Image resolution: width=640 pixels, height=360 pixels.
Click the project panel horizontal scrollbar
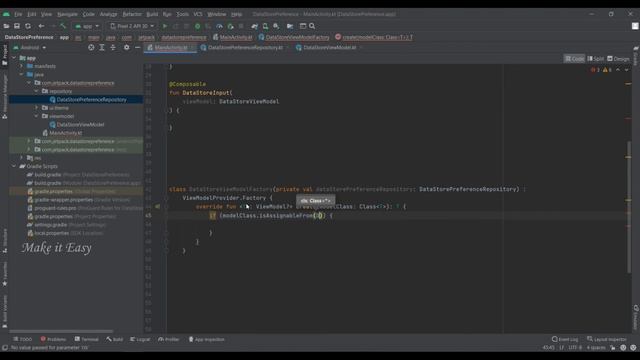click(61, 331)
